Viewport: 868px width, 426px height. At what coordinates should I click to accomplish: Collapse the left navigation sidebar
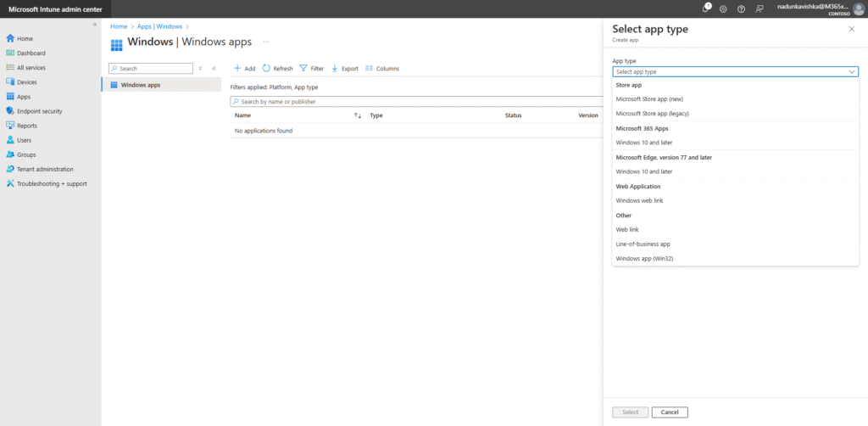[x=95, y=25]
